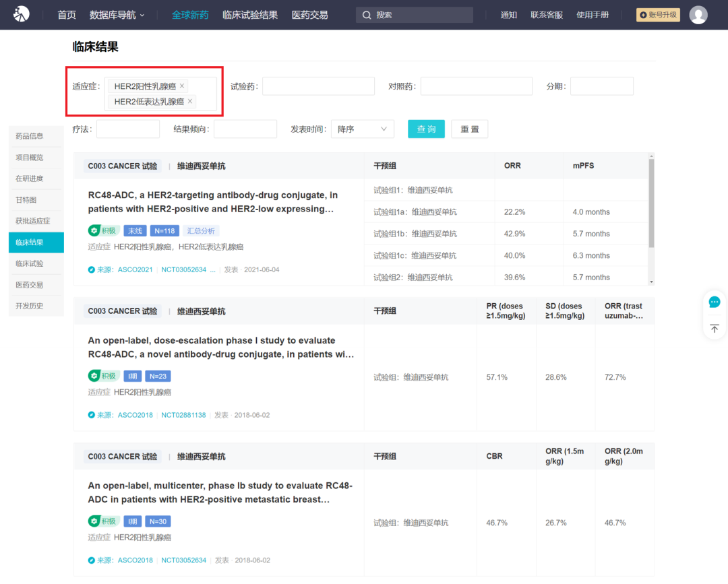This screenshot has width=728, height=584.
Task: Open the 使用手册 user manual
Action: [x=593, y=15]
